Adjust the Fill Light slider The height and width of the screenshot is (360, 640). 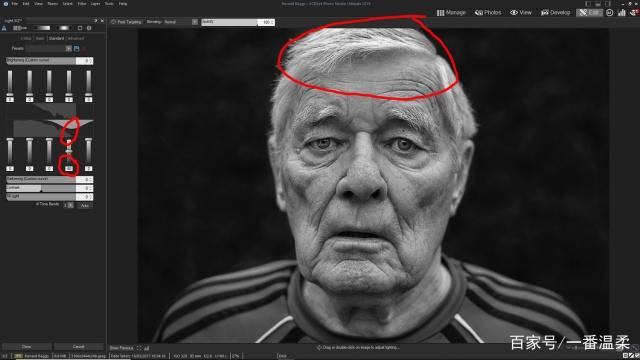[41, 197]
